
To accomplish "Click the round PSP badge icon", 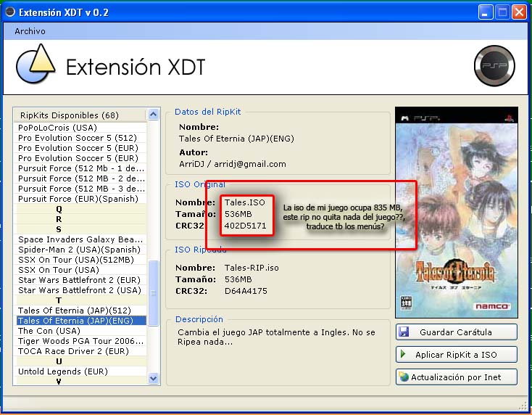I will tap(494, 65).
